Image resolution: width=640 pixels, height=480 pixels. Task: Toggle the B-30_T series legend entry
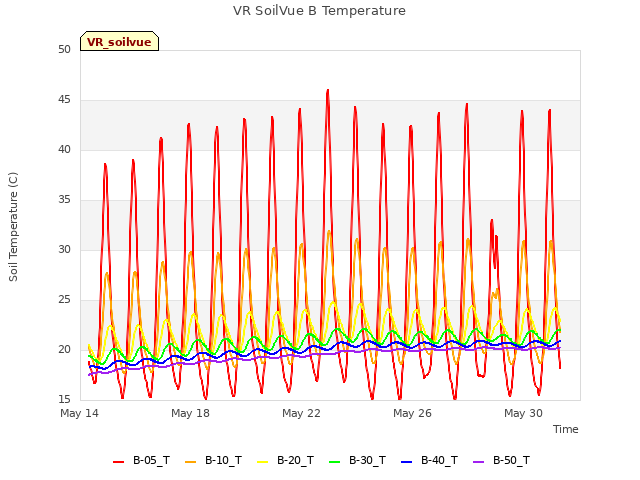pos(357,460)
